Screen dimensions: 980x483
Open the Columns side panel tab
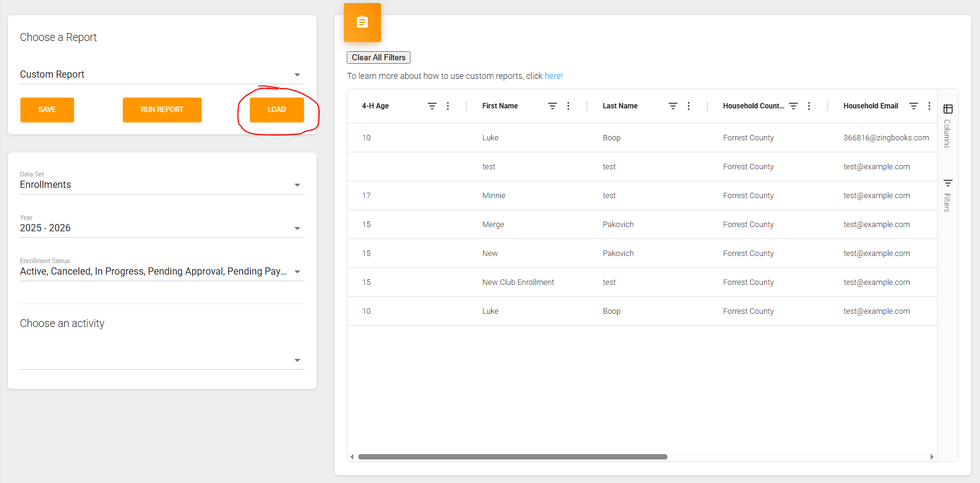(947, 126)
